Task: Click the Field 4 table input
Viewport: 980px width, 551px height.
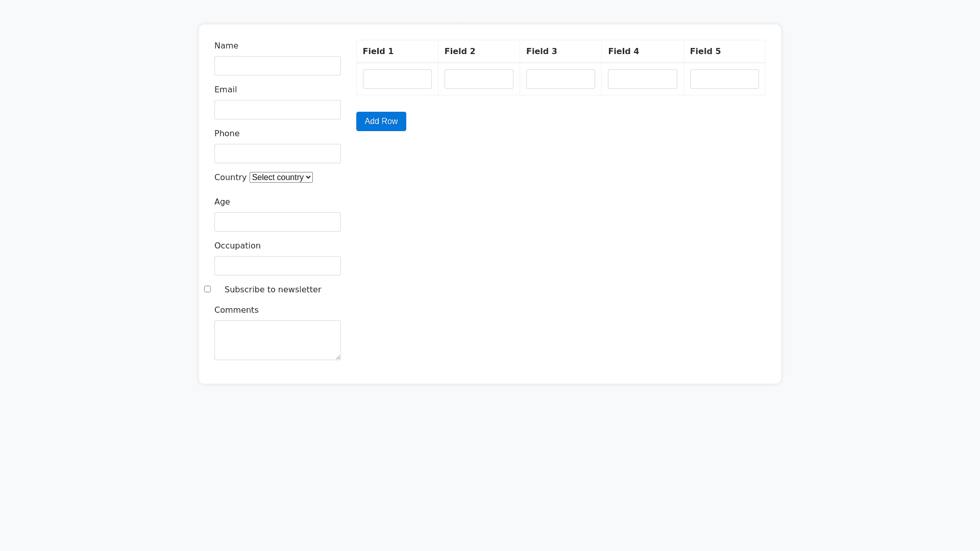Action: pos(642,79)
